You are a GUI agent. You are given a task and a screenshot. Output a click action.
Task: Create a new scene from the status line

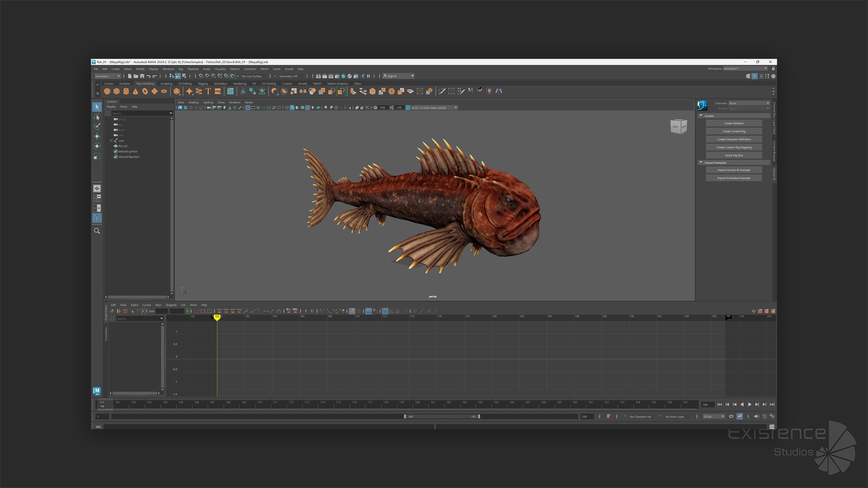point(130,76)
